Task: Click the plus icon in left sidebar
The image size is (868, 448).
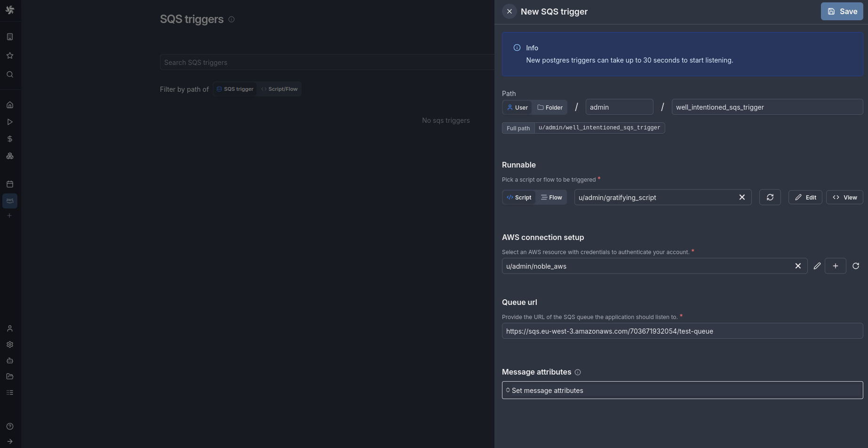Action: coord(9,216)
